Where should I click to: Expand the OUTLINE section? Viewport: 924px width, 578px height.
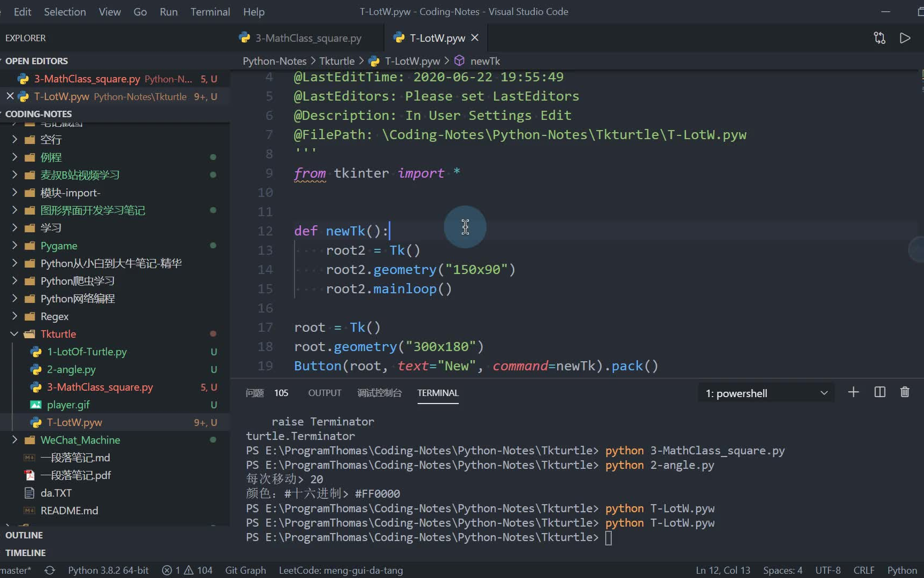(x=24, y=535)
